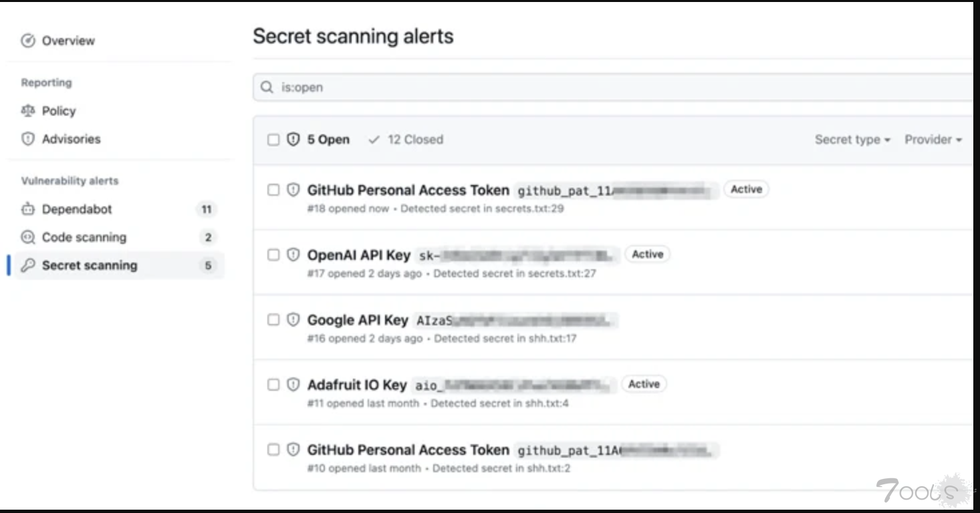Check the Google API Key alert checkbox

(273, 320)
